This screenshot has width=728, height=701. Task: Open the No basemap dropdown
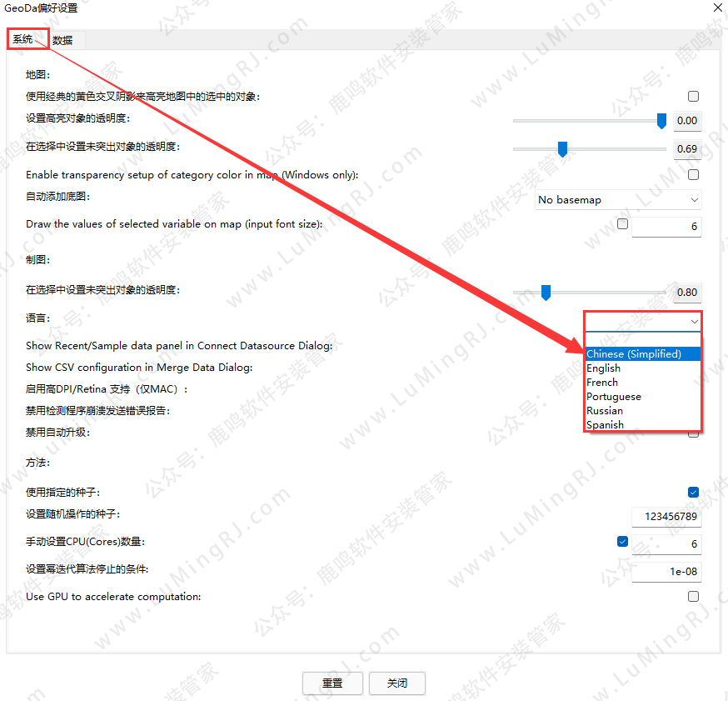tap(618, 200)
